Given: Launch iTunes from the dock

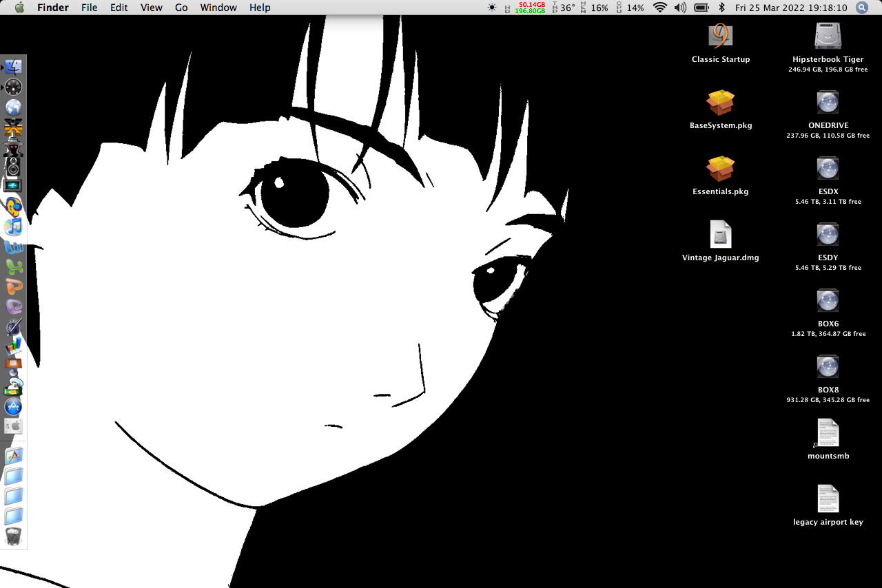Looking at the screenshot, I should coord(14,226).
